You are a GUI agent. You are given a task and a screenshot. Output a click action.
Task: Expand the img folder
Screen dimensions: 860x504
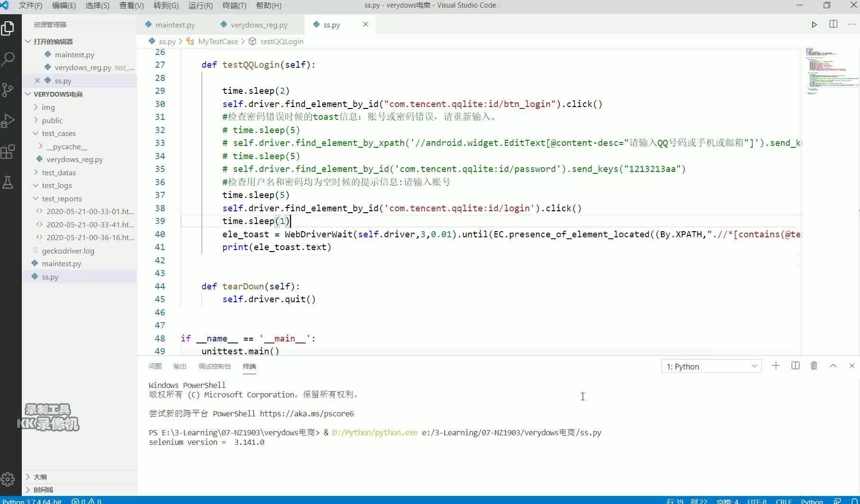pyautogui.click(x=48, y=107)
